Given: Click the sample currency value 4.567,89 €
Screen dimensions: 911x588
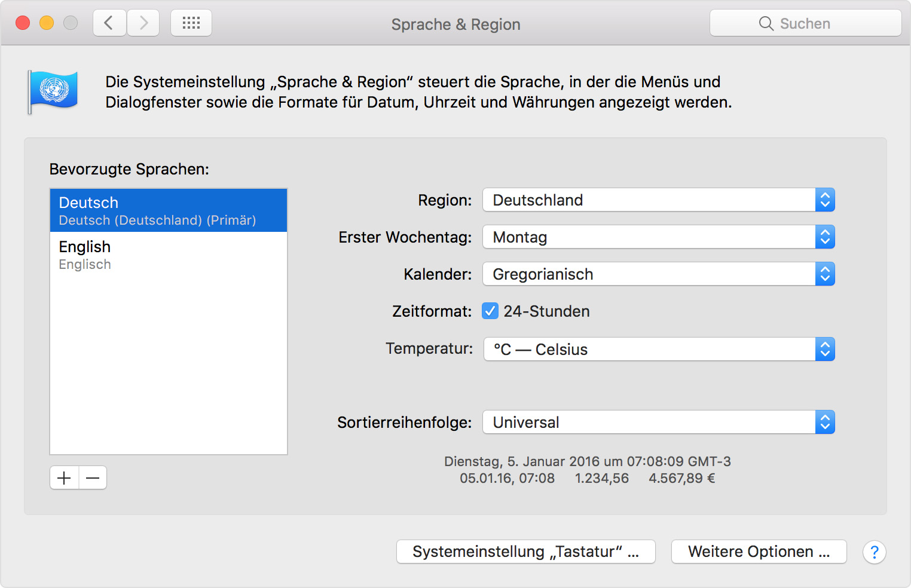Looking at the screenshot, I should click(x=682, y=478).
